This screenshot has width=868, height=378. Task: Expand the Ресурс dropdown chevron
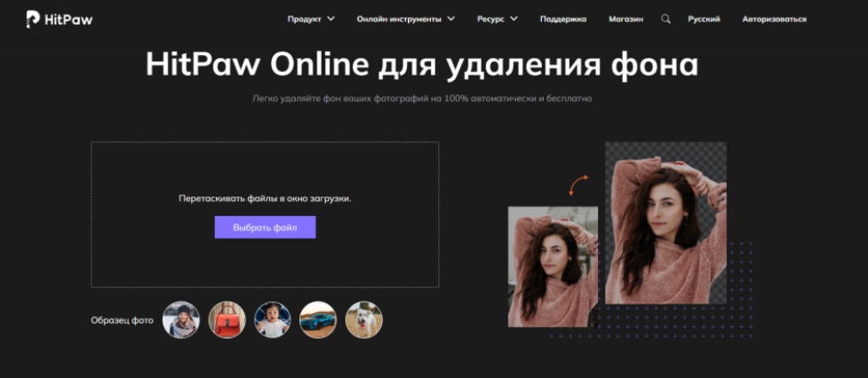click(514, 19)
